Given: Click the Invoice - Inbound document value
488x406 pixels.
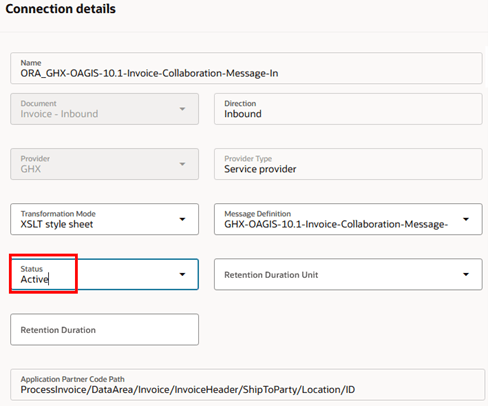Looking at the screenshot, I should point(59,114).
